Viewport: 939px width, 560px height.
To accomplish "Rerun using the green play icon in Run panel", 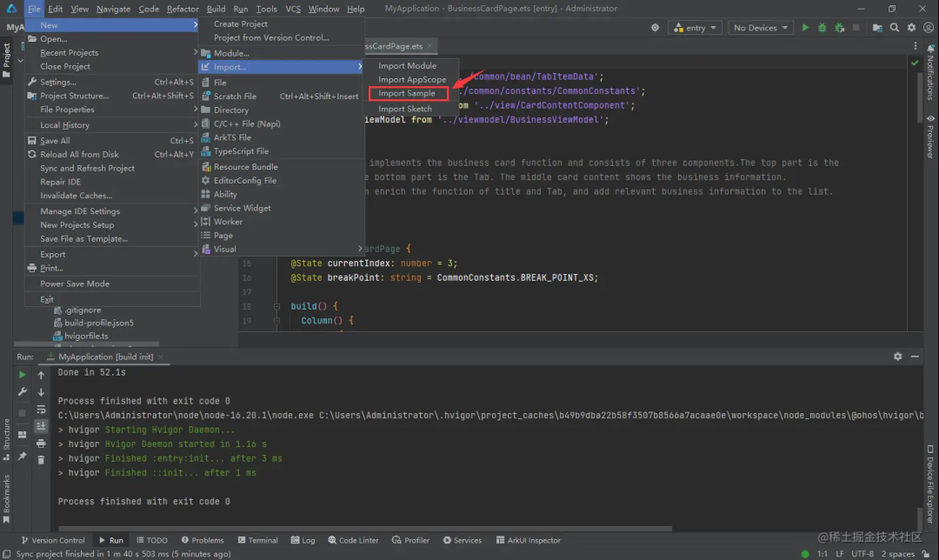I will pos(22,374).
